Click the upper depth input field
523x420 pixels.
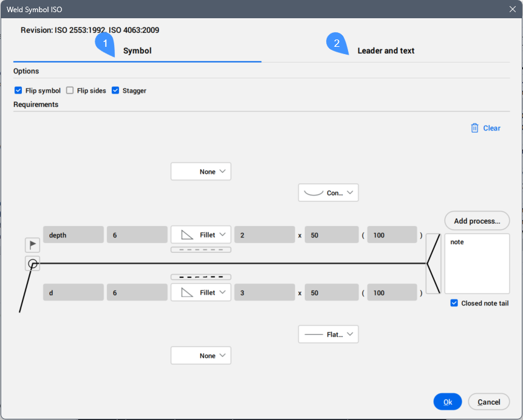[x=73, y=235]
